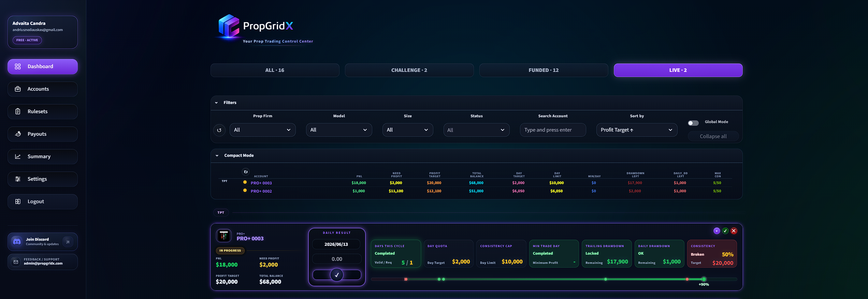Focus the 0.00 daily result amount field
The height and width of the screenshot is (299, 868).
(336, 259)
